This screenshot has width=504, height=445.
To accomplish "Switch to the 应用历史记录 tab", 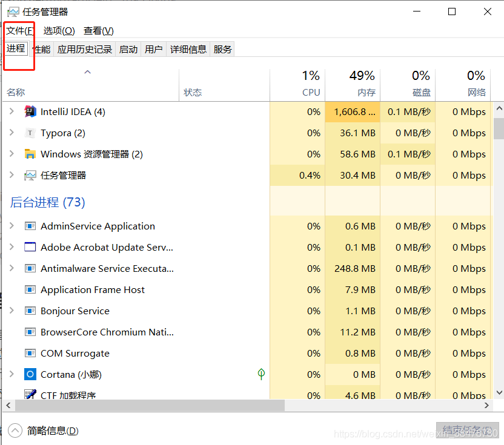I will 85,49.
